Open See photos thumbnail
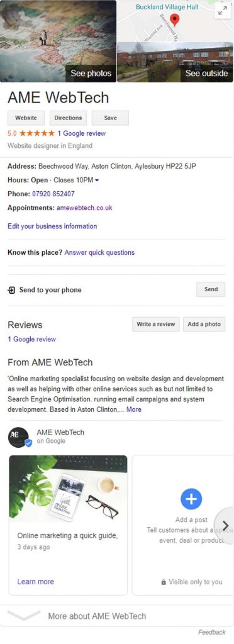 pyautogui.click(x=58, y=41)
